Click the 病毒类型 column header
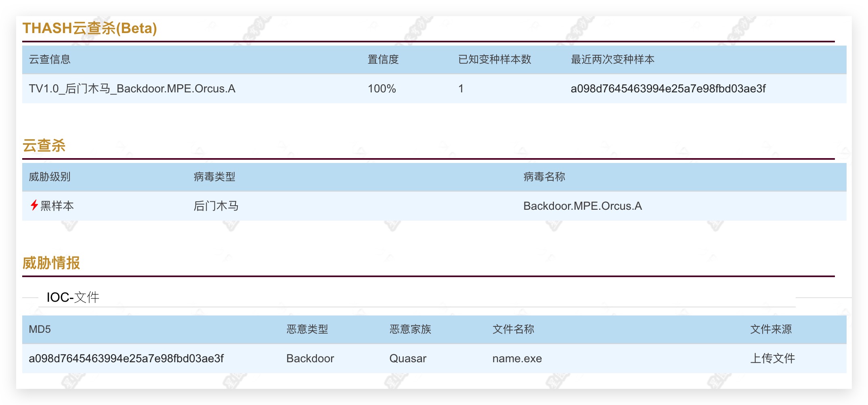868x405 pixels. coord(214,177)
